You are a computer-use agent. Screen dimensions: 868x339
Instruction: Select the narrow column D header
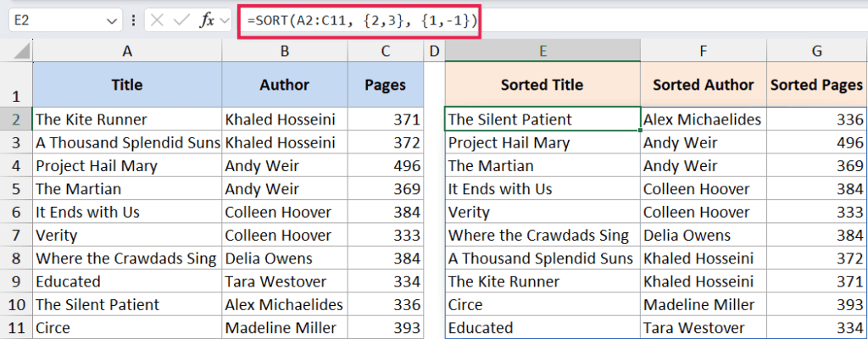[435, 51]
